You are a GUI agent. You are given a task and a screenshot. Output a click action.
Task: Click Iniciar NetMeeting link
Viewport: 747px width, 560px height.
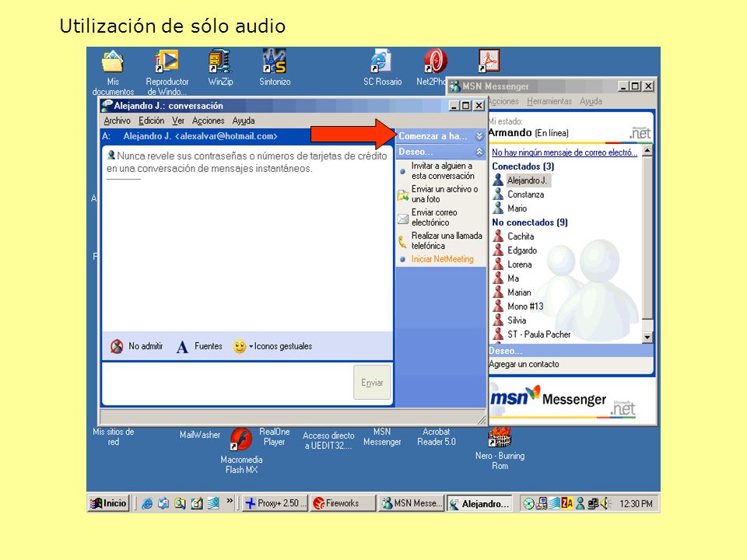[442, 259]
